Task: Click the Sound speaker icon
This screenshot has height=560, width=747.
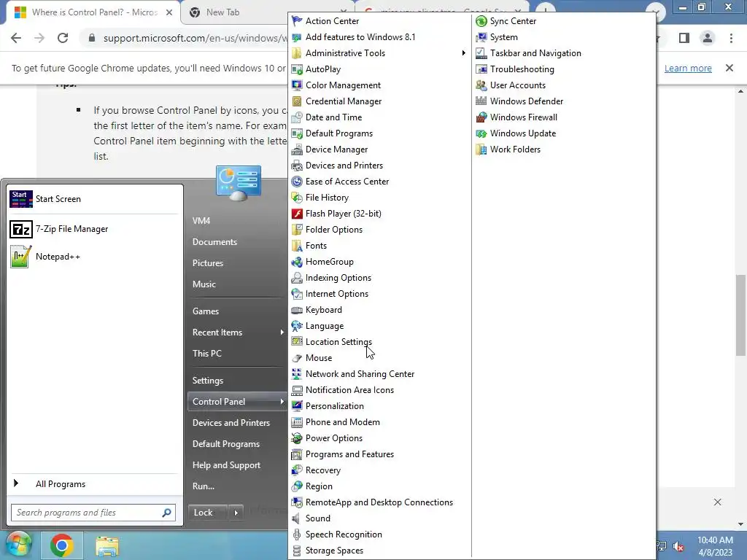Action: tap(297, 518)
